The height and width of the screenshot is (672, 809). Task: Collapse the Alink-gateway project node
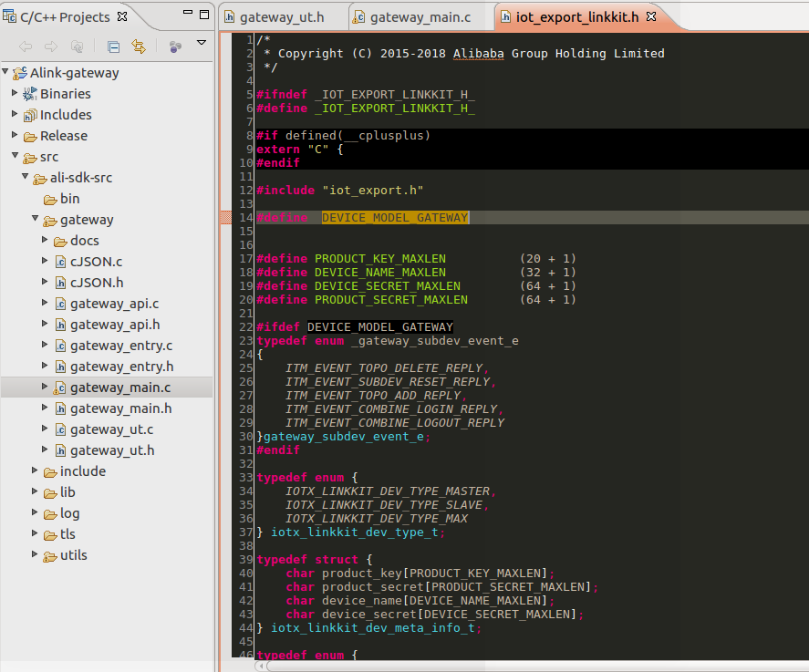[5, 70]
